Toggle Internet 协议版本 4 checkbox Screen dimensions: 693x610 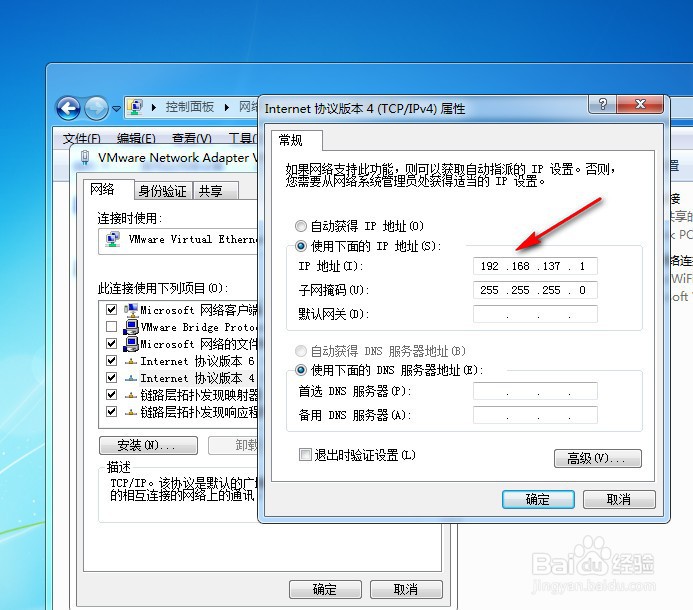tap(111, 378)
